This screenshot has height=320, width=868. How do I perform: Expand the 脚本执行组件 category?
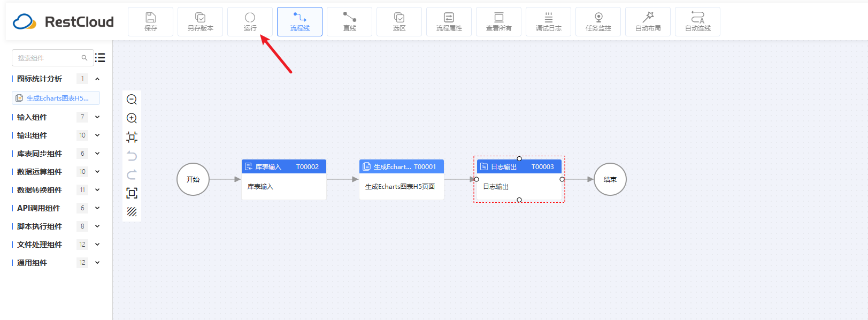tap(97, 226)
